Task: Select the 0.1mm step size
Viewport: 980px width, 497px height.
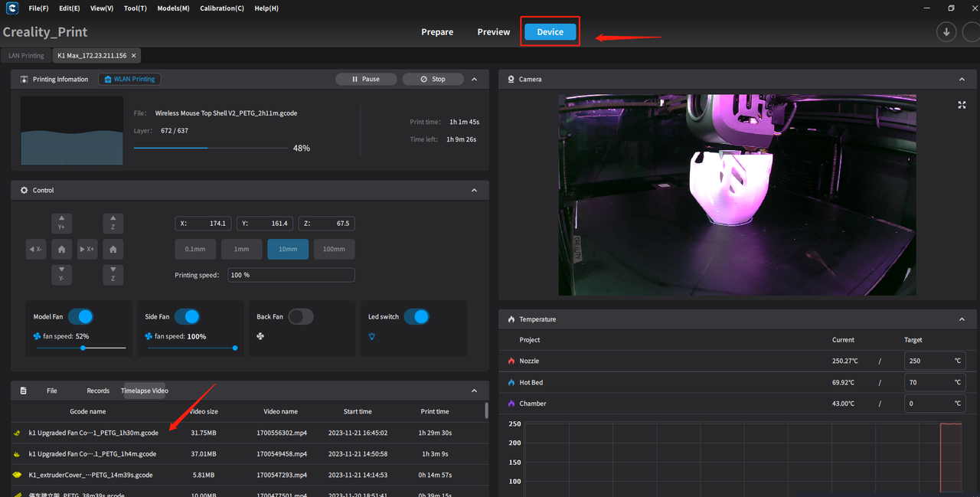Action: coord(195,249)
